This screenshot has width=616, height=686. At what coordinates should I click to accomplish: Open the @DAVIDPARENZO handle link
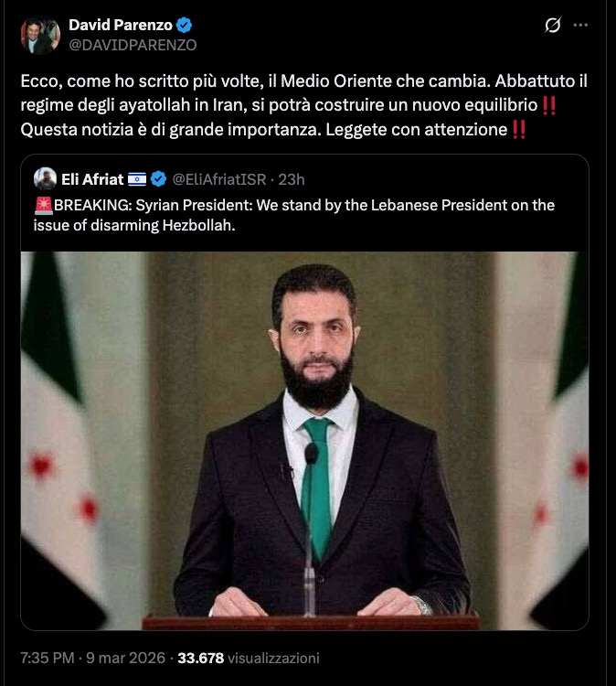tap(133, 45)
